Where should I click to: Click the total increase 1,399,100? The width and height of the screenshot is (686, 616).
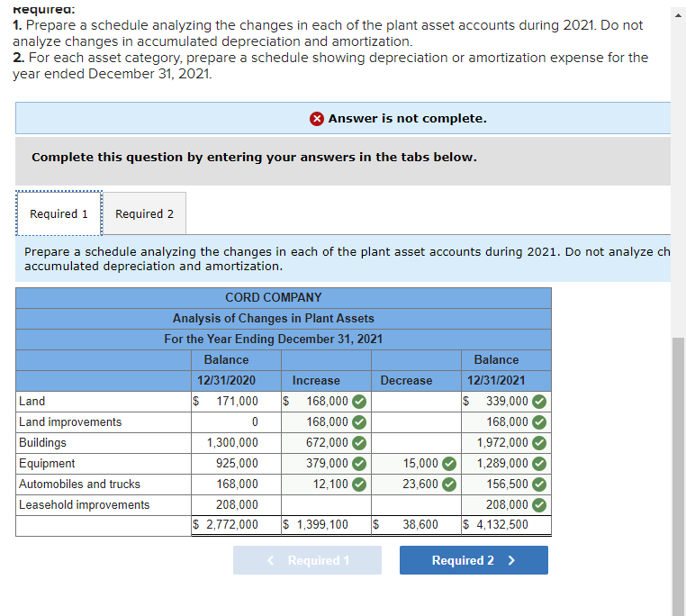pos(322,525)
